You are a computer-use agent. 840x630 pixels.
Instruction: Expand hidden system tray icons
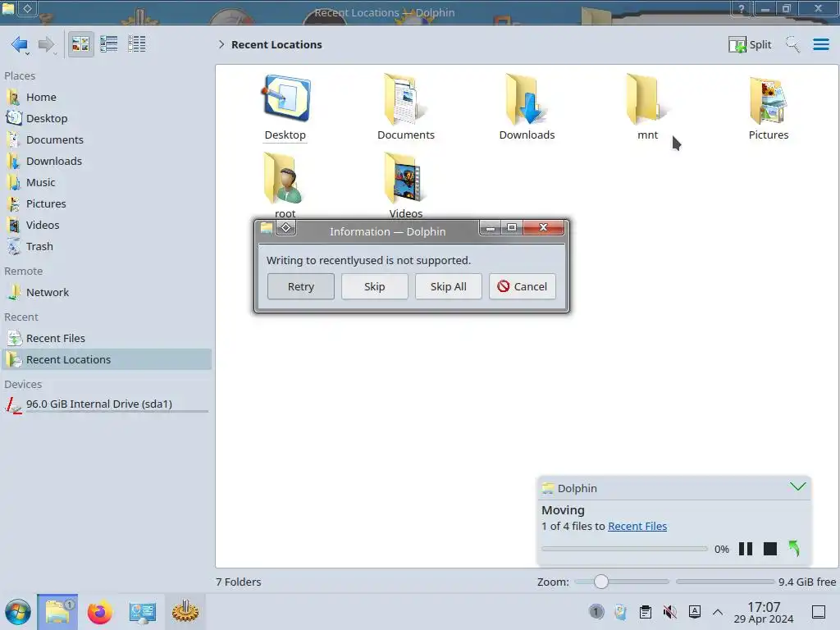tap(718, 612)
